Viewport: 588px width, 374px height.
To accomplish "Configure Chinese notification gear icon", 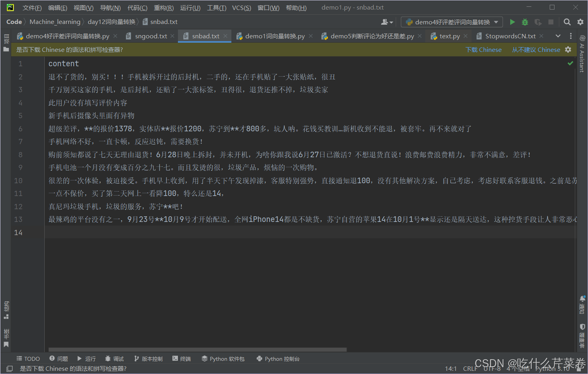I will click(568, 49).
